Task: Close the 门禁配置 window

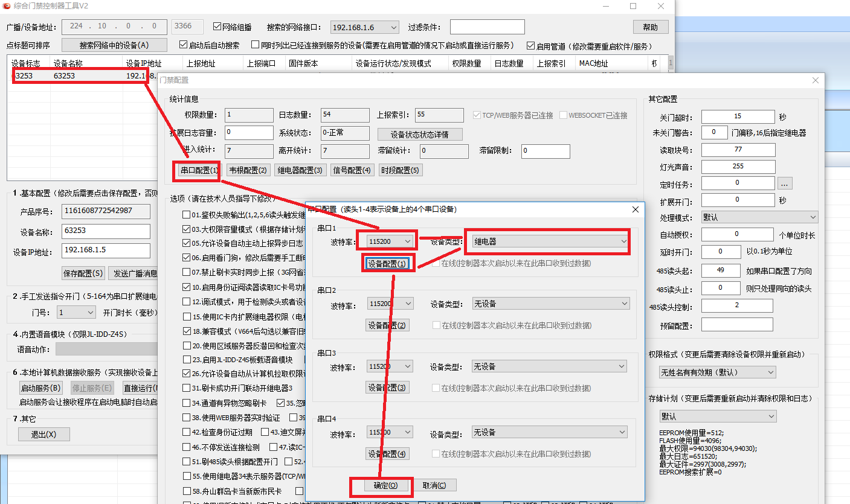Action: tap(816, 80)
